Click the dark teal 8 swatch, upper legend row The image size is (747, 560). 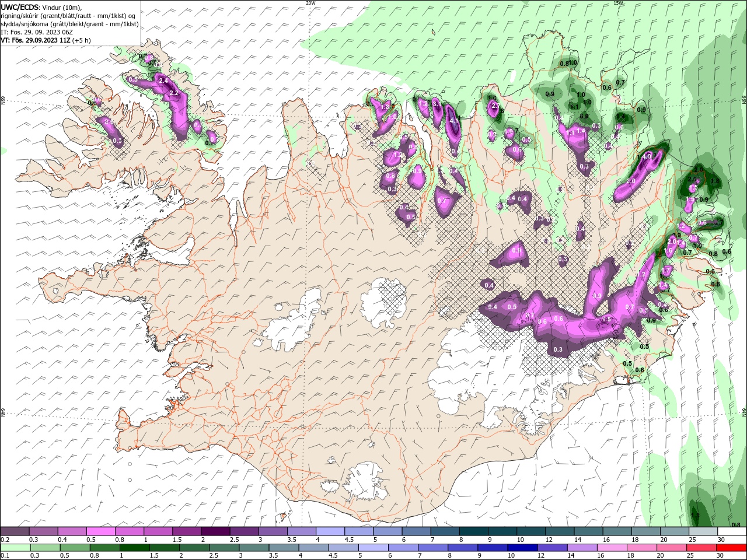click(474, 531)
